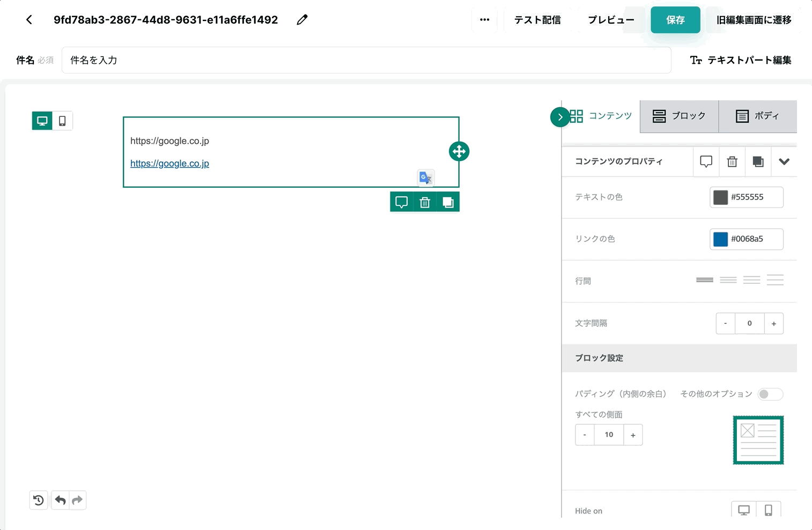The image size is (812, 530).
Task: Go back with the left chevron arrow
Action: [29, 20]
